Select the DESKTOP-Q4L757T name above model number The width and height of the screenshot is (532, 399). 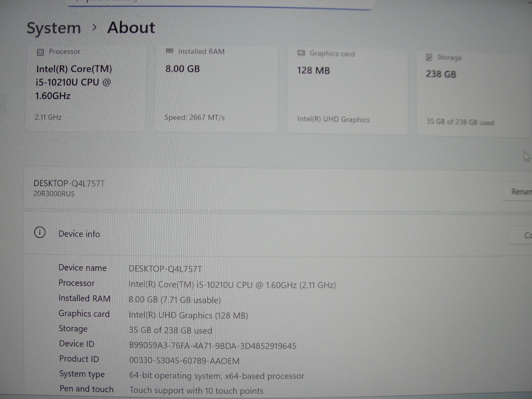pyautogui.click(x=69, y=184)
